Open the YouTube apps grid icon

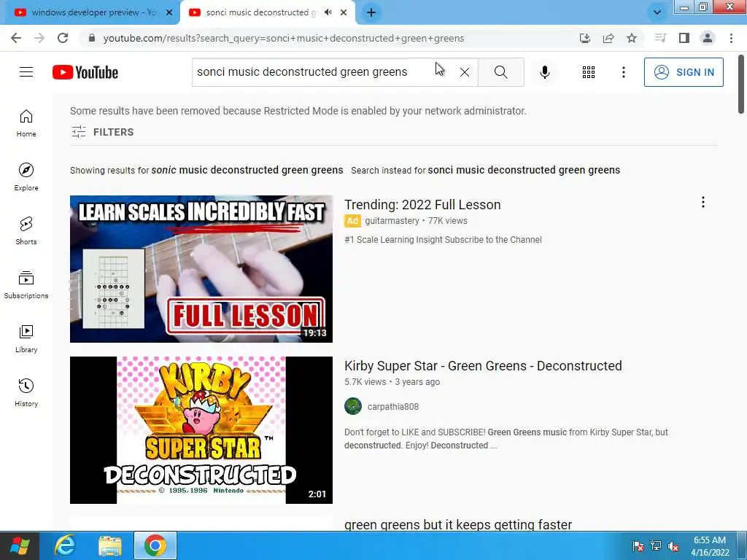pyautogui.click(x=589, y=72)
